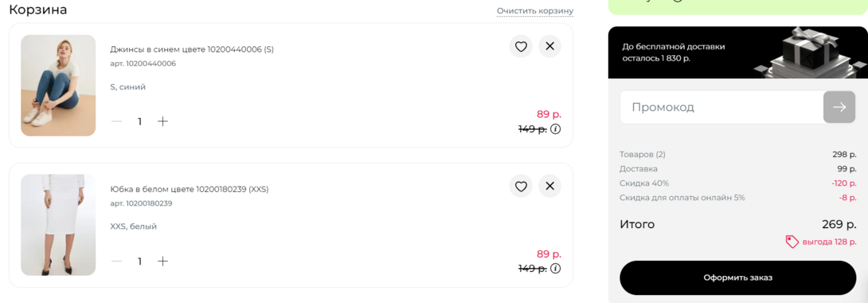
Task: Remove blue jeans item with X icon
Action: 549,46
